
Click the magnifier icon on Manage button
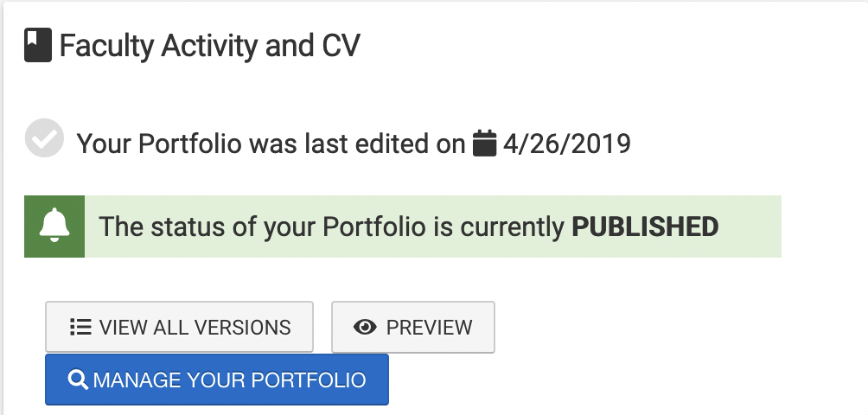point(78,380)
